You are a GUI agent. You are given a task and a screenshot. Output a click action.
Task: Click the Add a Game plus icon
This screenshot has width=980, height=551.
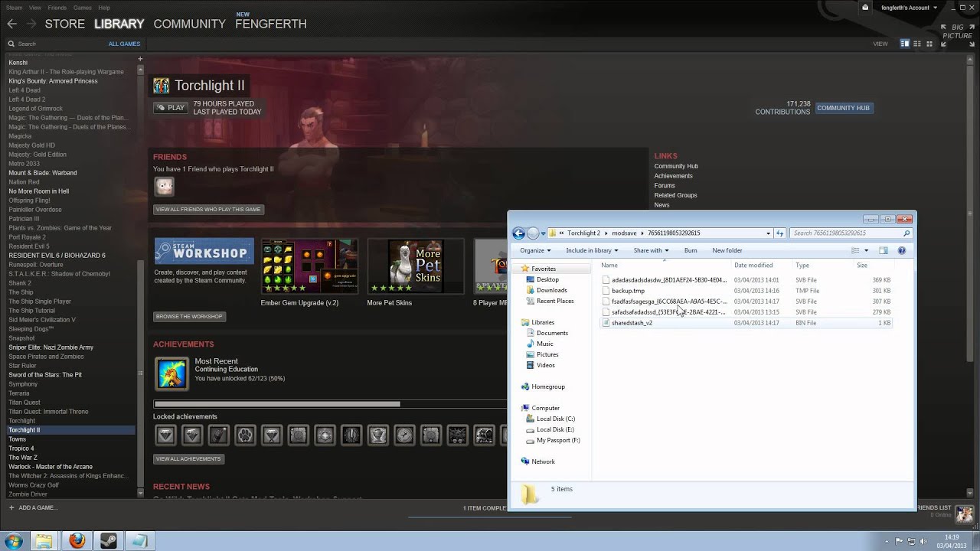point(11,507)
